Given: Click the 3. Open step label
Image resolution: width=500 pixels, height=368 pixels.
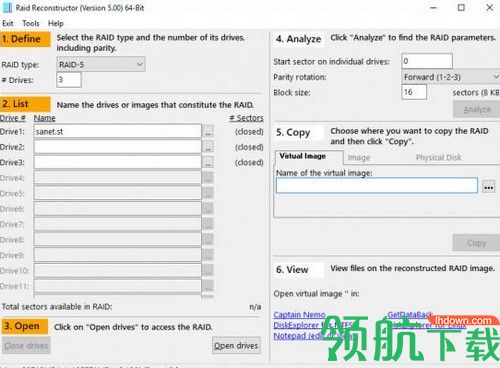Looking at the screenshot, I should click(x=25, y=326).
